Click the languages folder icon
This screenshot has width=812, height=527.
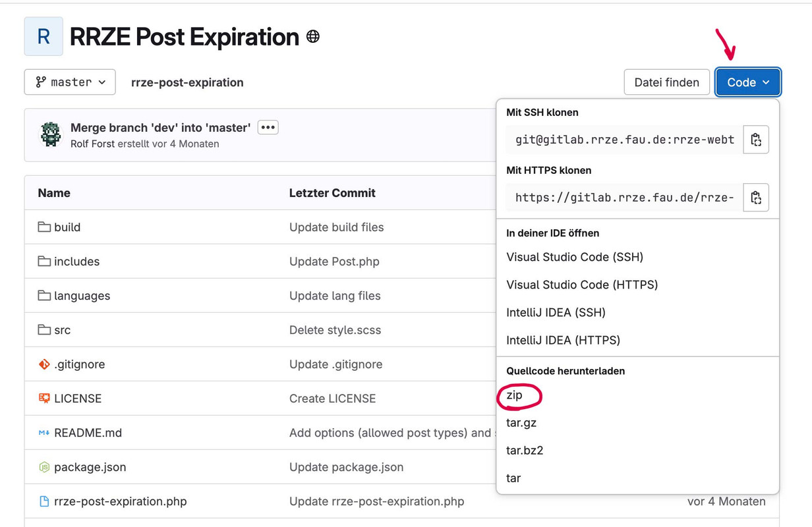point(44,296)
